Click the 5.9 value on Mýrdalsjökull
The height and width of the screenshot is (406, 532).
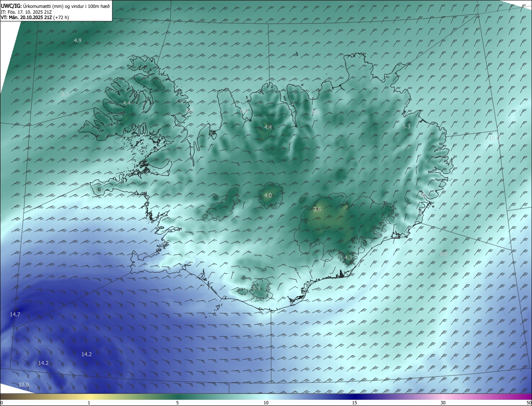click(x=256, y=288)
